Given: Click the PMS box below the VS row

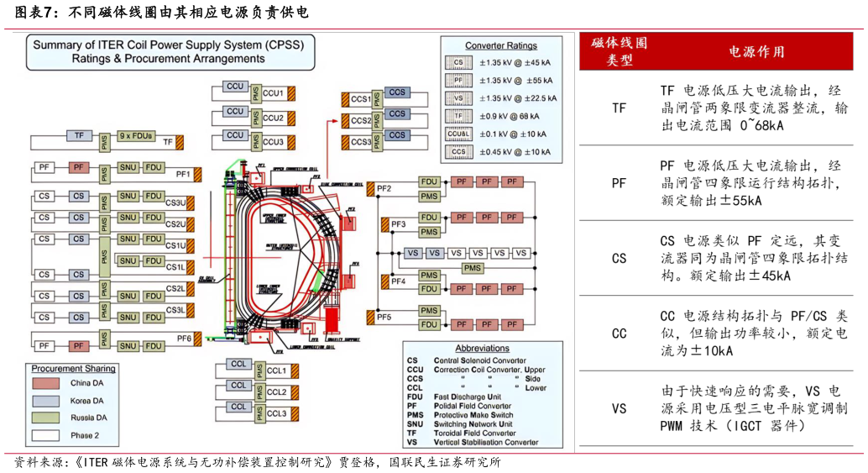Looking at the screenshot, I should click(473, 268).
